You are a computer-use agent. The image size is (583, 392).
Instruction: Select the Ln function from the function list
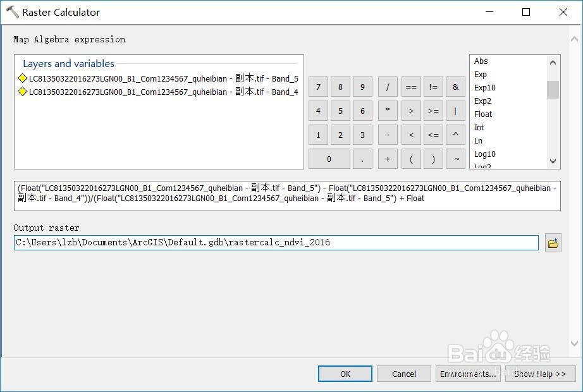(x=478, y=140)
